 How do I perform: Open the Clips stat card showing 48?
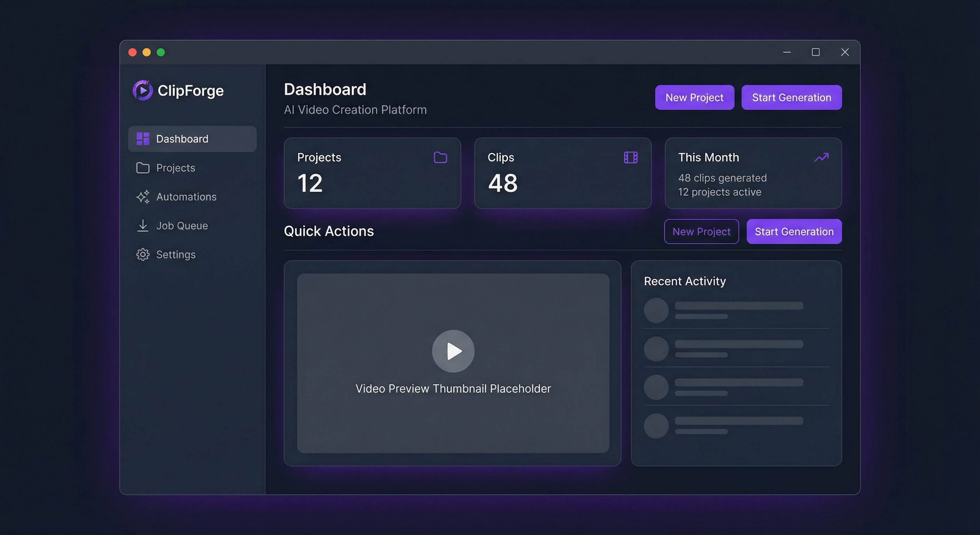[x=562, y=173]
